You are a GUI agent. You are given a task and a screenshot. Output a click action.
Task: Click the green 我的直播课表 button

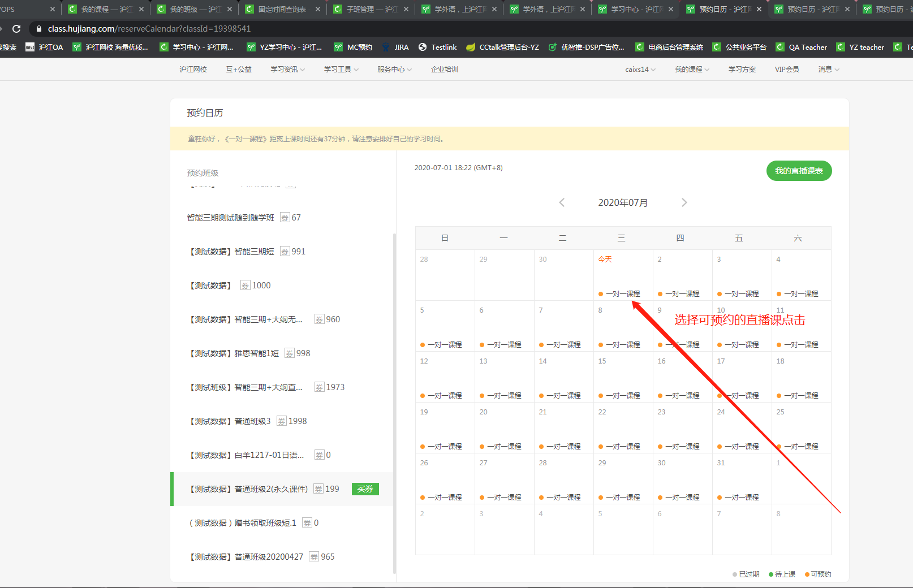[x=799, y=171]
